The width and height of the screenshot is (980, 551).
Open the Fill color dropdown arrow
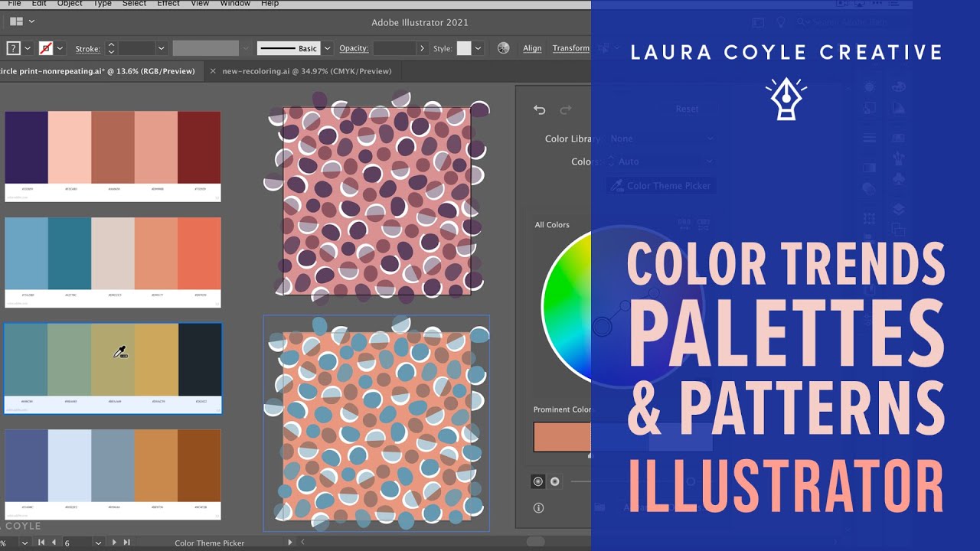pos(28,48)
